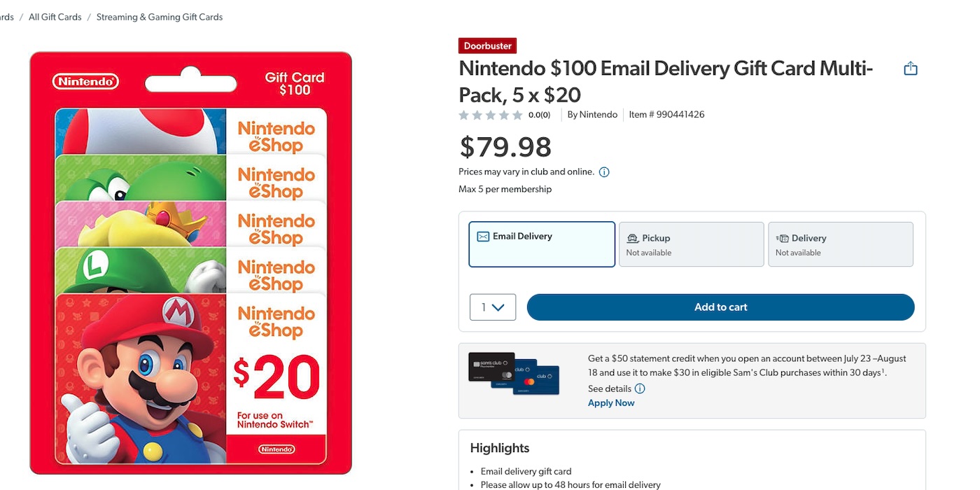Open the "All Gift Cards" breadcrumb
The image size is (980, 490).
point(55,16)
